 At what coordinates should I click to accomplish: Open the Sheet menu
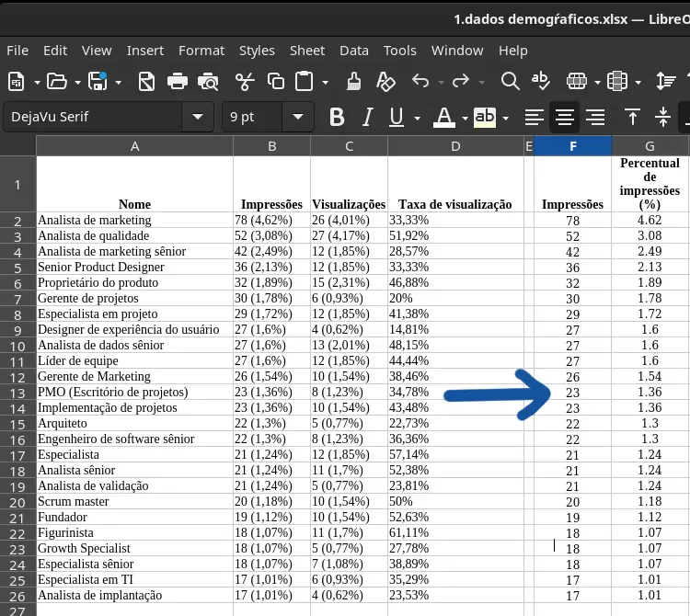(307, 51)
